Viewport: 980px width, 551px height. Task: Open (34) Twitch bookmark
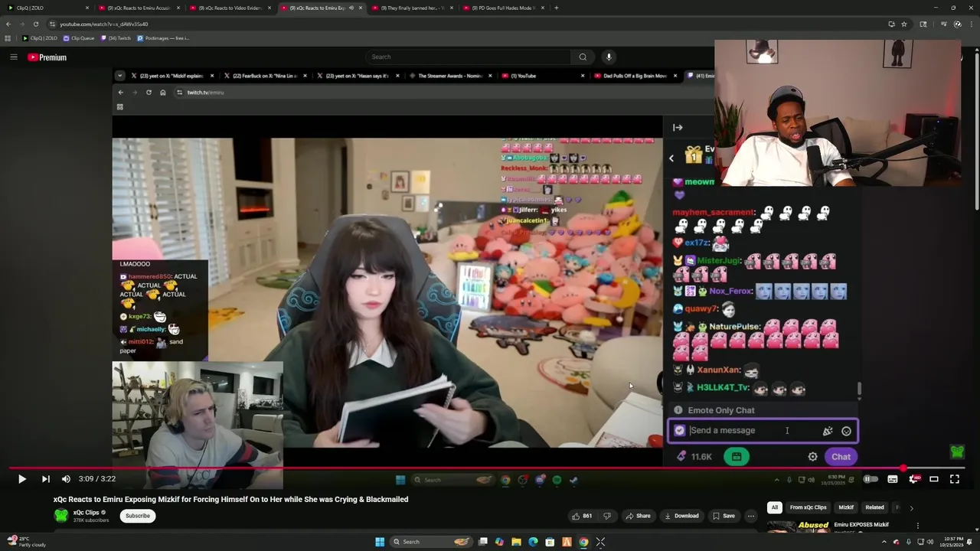tap(116, 37)
